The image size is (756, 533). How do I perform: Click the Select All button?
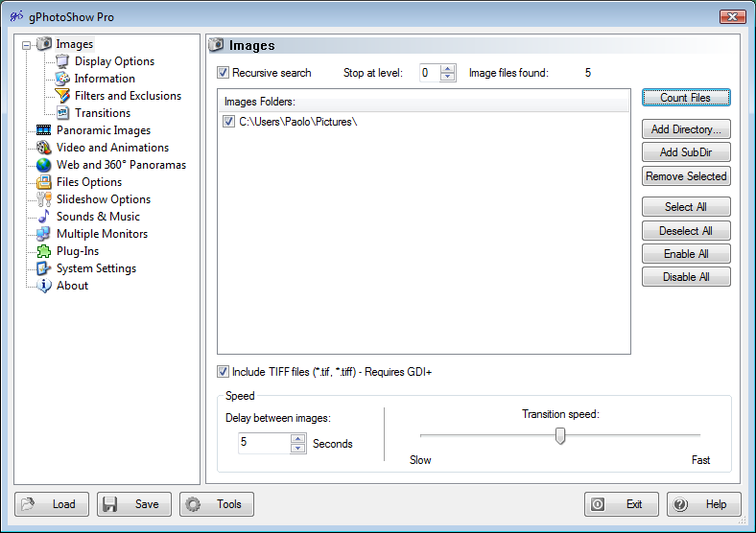(x=686, y=207)
